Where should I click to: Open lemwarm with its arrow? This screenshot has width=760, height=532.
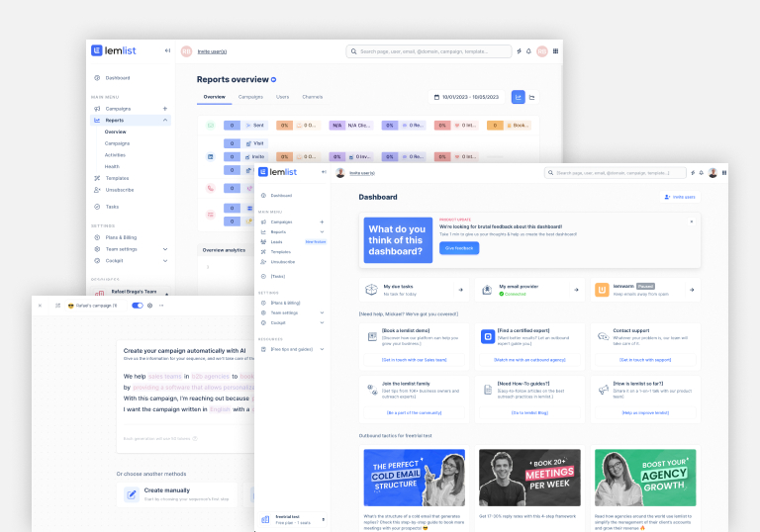point(692,290)
